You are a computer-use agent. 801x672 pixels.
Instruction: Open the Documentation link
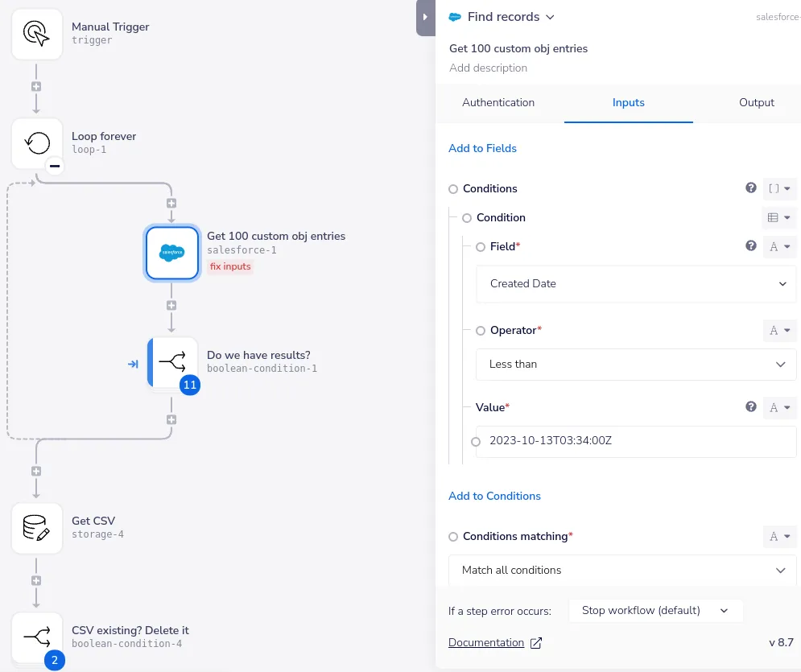click(x=486, y=643)
